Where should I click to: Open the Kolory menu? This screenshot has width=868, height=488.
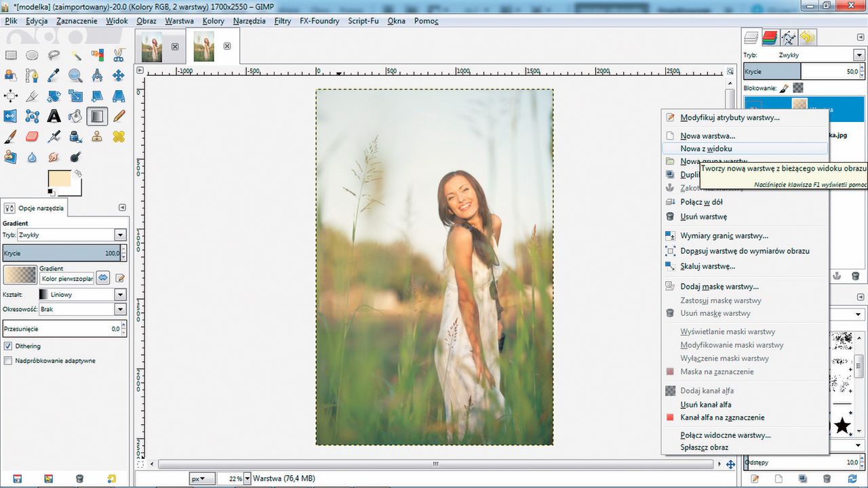point(214,21)
